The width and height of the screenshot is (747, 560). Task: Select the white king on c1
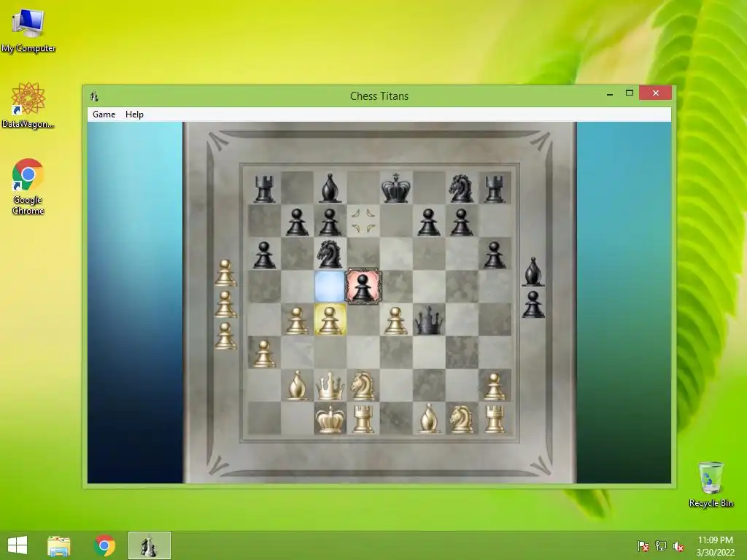coord(330,418)
